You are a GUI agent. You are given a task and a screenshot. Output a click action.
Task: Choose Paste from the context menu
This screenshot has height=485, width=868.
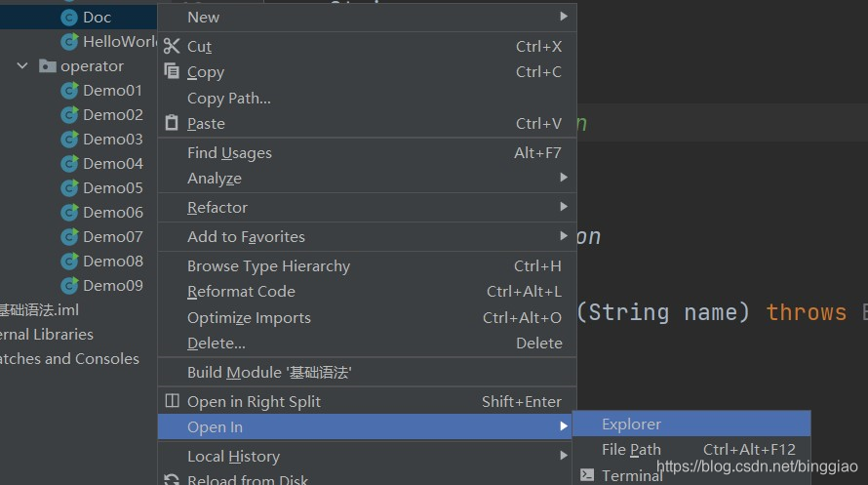(367, 124)
